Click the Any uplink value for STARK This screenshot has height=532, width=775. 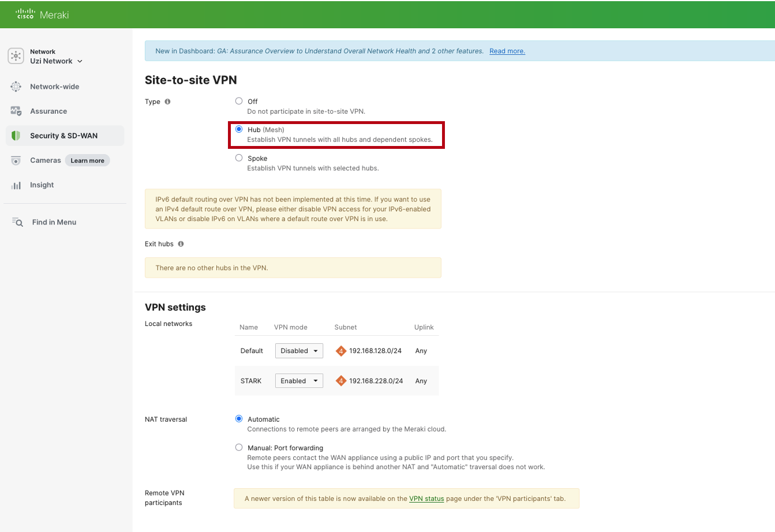[421, 381]
